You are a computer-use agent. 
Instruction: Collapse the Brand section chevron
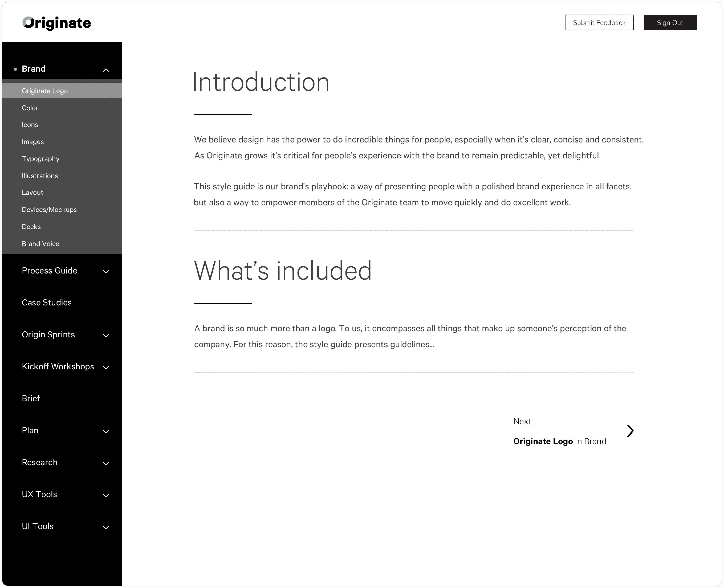tap(106, 70)
